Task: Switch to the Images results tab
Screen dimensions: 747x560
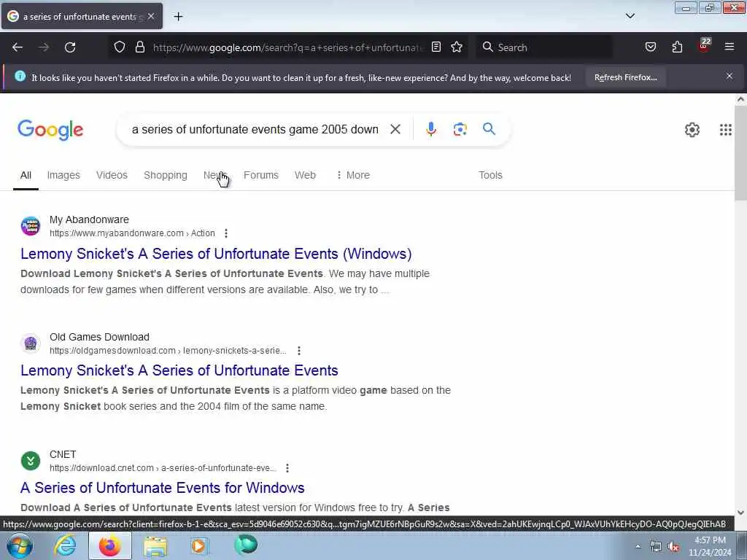Action: [x=63, y=175]
